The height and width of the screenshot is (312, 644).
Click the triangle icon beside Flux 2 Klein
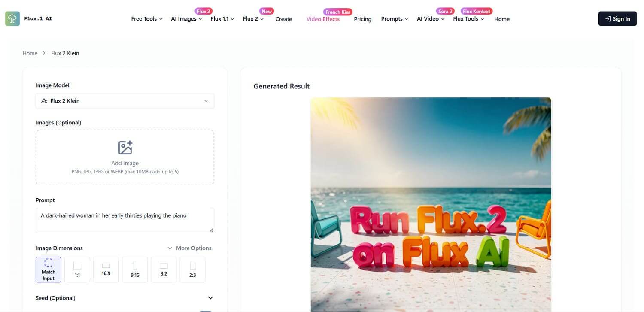pos(44,100)
